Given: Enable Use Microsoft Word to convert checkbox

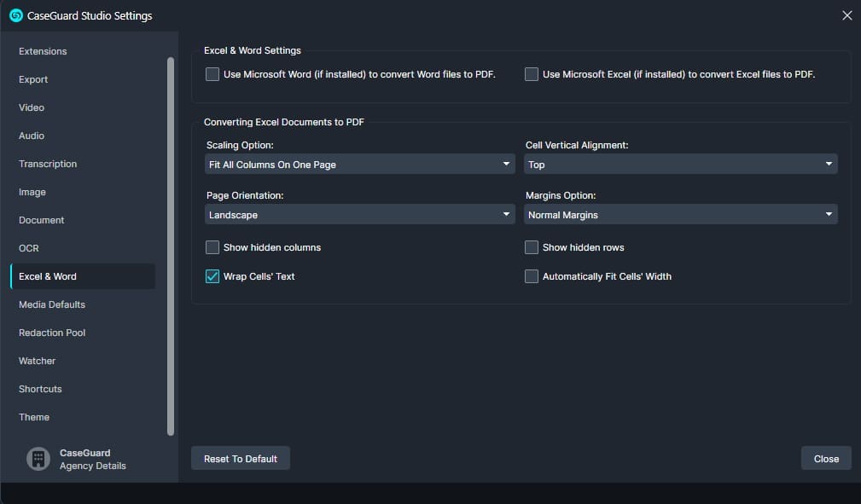Looking at the screenshot, I should [212, 74].
